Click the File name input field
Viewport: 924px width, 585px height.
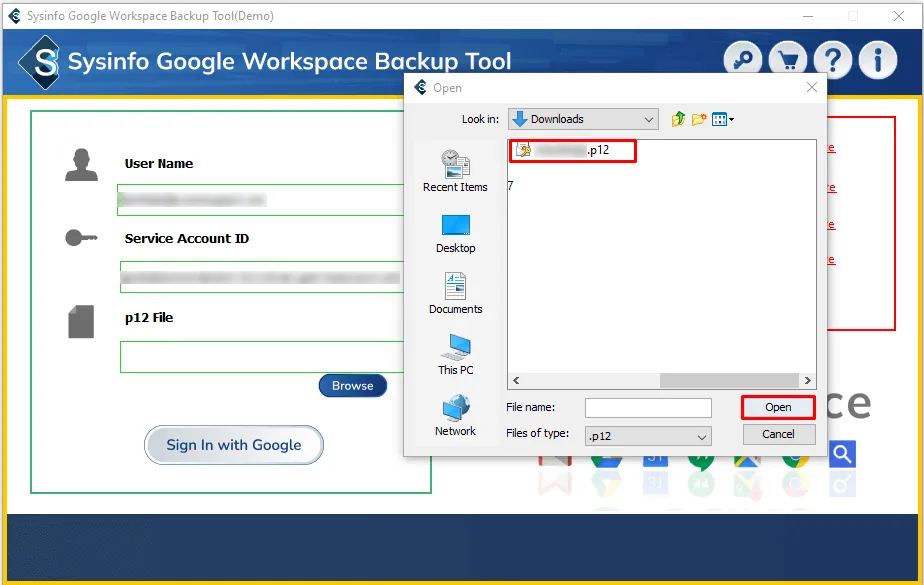(x=648, y=408)
